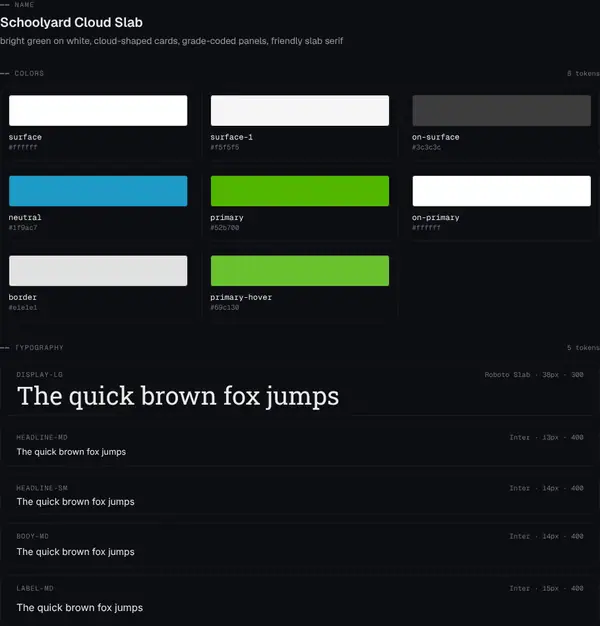The width and height of the screenshot is (600, 626).
Task: Click the 'on-primary' token name
Action: 436,218
